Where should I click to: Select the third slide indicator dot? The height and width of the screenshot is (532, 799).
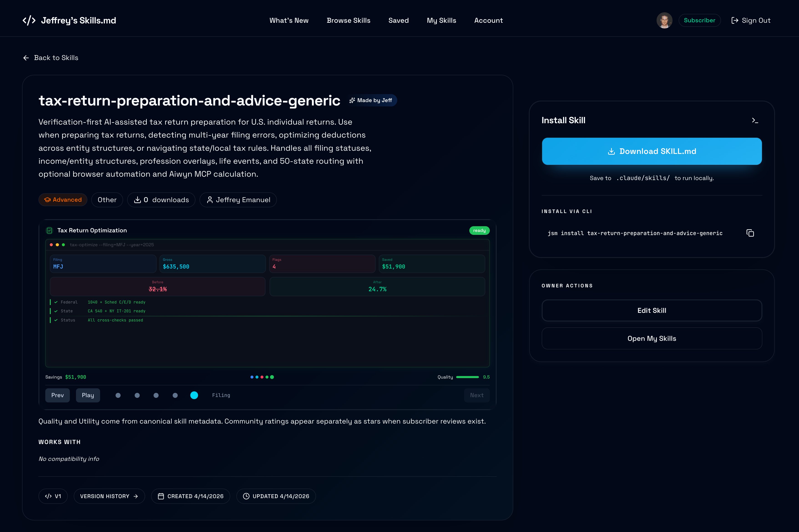pyautogui.click(x=156, y=395)
